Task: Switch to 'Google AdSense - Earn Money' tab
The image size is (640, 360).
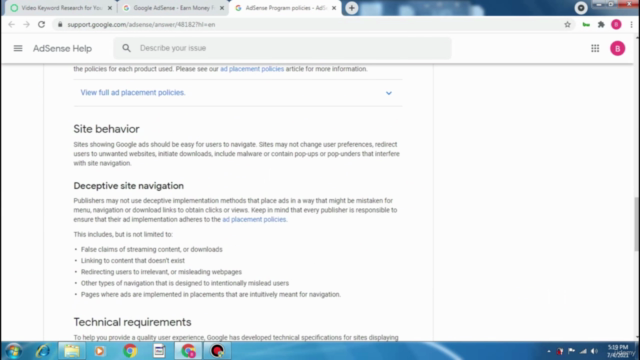Action: [173, 8]
